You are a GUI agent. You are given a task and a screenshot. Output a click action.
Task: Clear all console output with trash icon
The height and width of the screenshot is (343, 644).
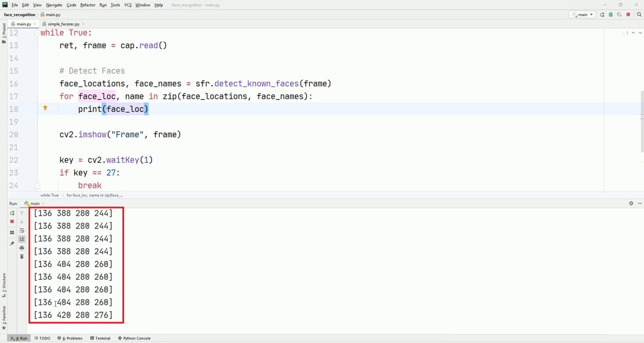click(x=22, y=257)
